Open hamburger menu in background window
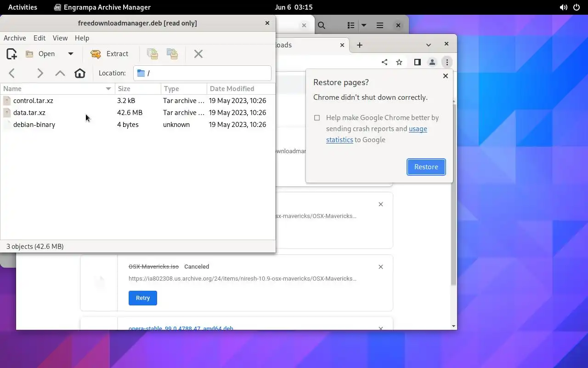This screenshot has height=368, width=588. pos(380,26)
